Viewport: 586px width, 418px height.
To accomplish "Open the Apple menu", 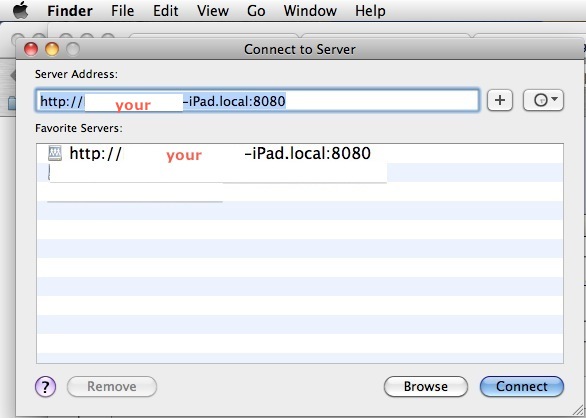I will [21, 10].
